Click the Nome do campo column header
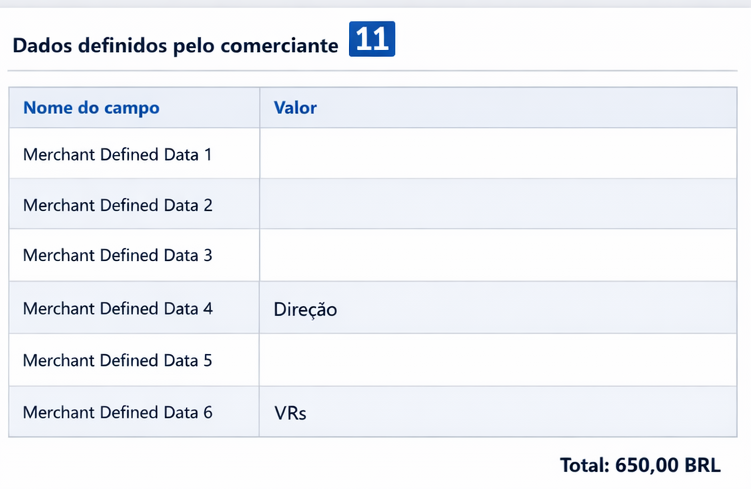The image size is (751, 489). pyautogui.click(x=91, y=108)
